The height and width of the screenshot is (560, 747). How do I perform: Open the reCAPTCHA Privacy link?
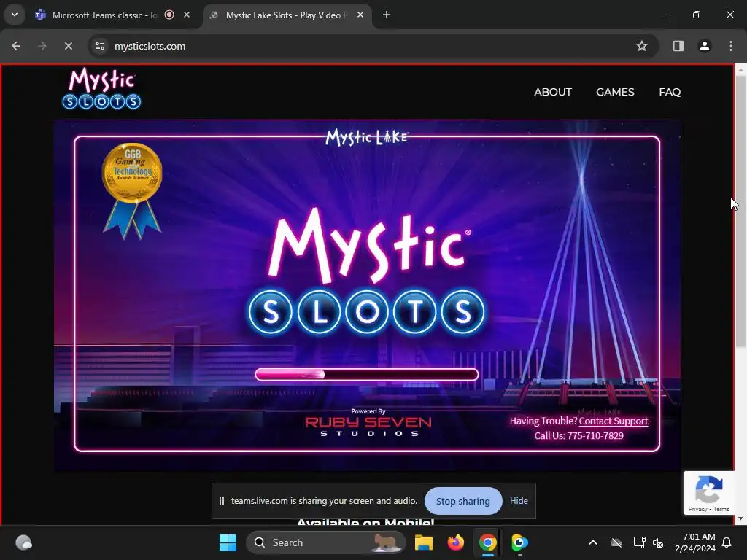[x=697, y=509]
